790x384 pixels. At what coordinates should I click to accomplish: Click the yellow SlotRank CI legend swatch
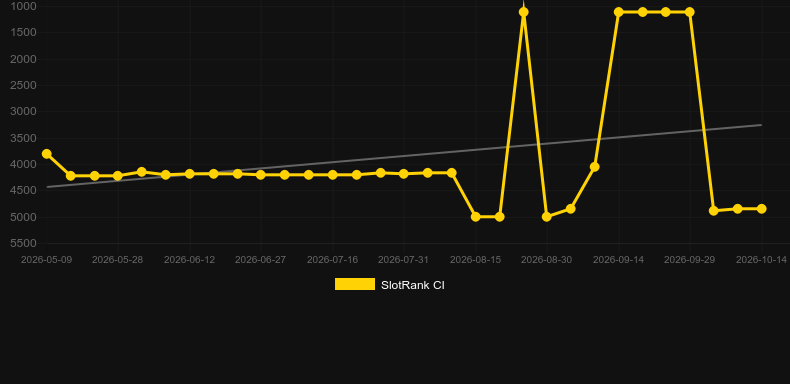355,284
